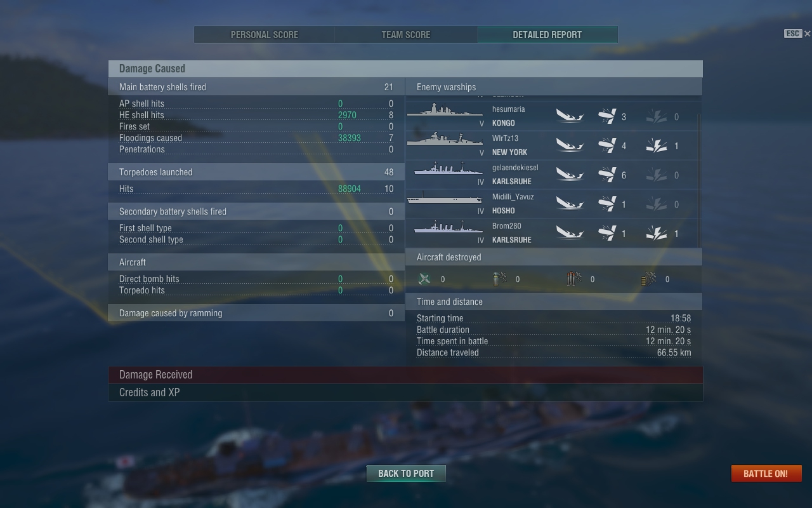
Task: Click the Back to Port button
Action: (x=406, y=473)
